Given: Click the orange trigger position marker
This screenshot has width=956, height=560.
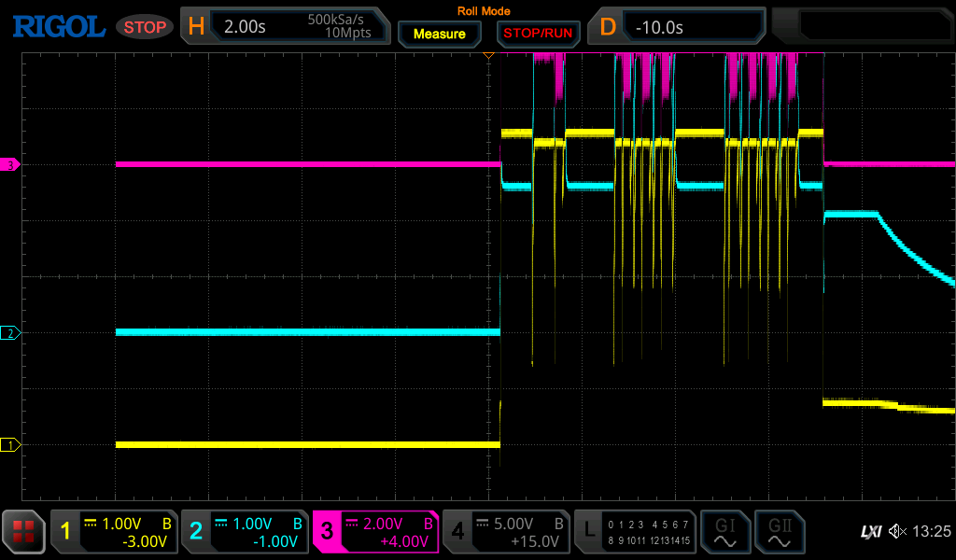Looking at the screenshot, I should coord(488,55).
